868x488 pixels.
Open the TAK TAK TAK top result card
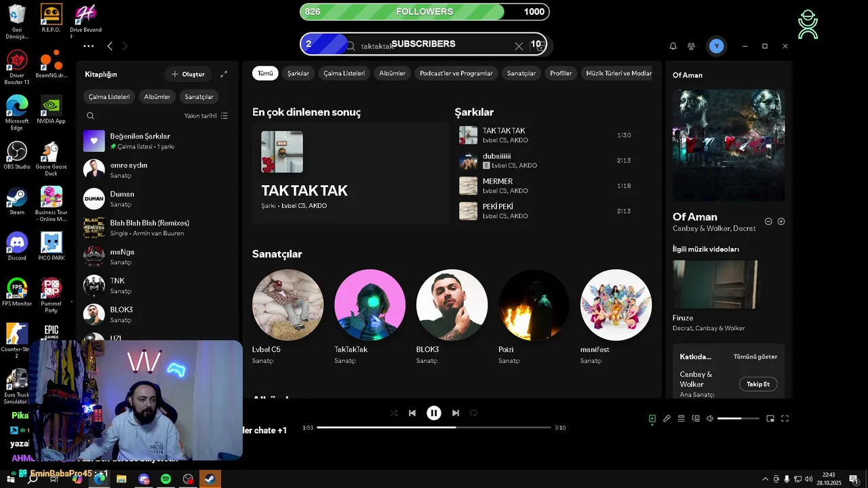coord(351,173)
